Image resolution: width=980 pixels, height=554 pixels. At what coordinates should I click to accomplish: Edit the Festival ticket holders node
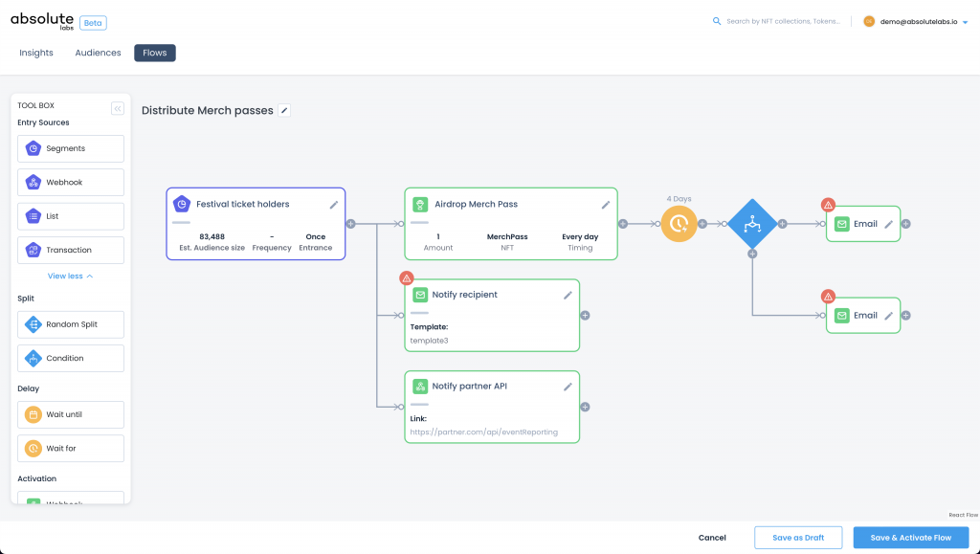334,205
